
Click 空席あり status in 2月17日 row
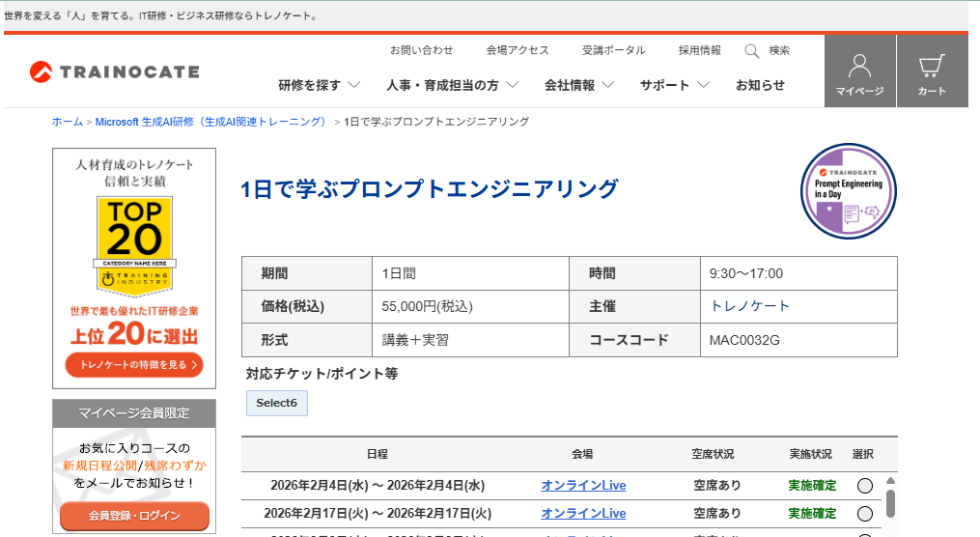pos(716,514)
